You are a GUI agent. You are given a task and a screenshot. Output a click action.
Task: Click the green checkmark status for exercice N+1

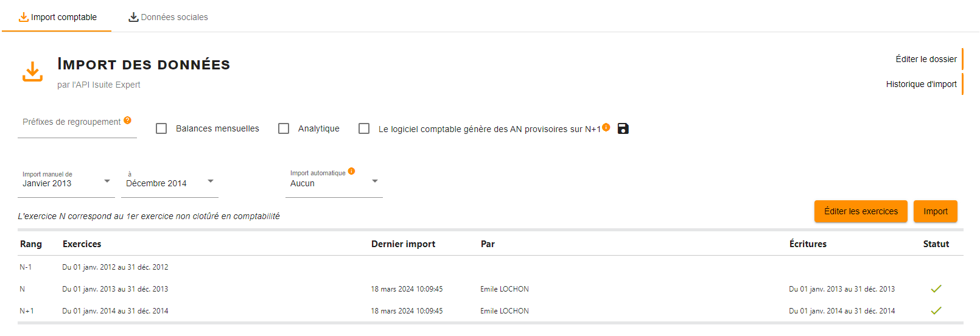936,310
